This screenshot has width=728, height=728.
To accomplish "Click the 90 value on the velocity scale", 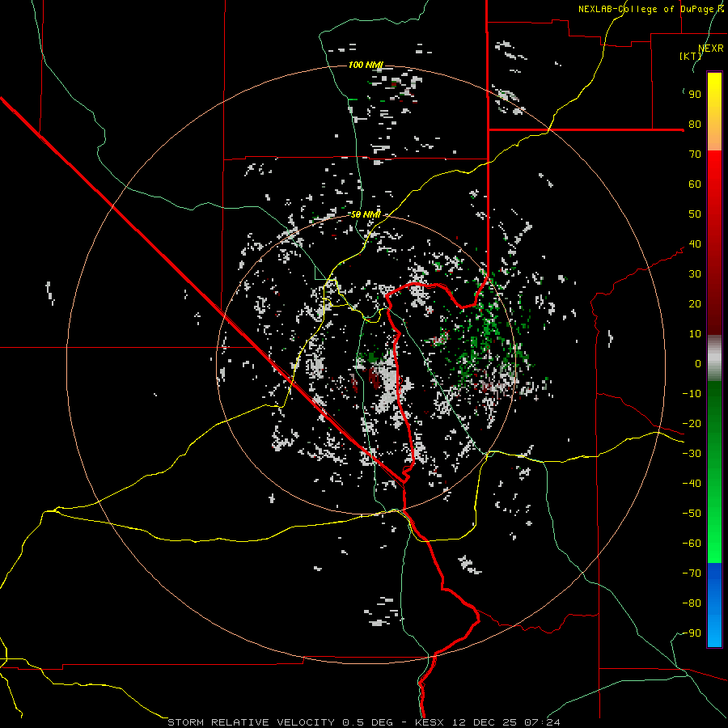I will pos(695,95).
